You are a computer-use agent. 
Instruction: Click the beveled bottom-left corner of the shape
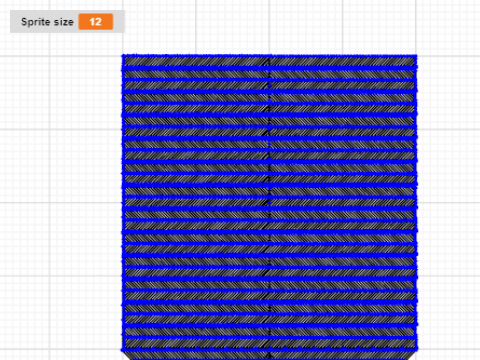tap(127, 355)
